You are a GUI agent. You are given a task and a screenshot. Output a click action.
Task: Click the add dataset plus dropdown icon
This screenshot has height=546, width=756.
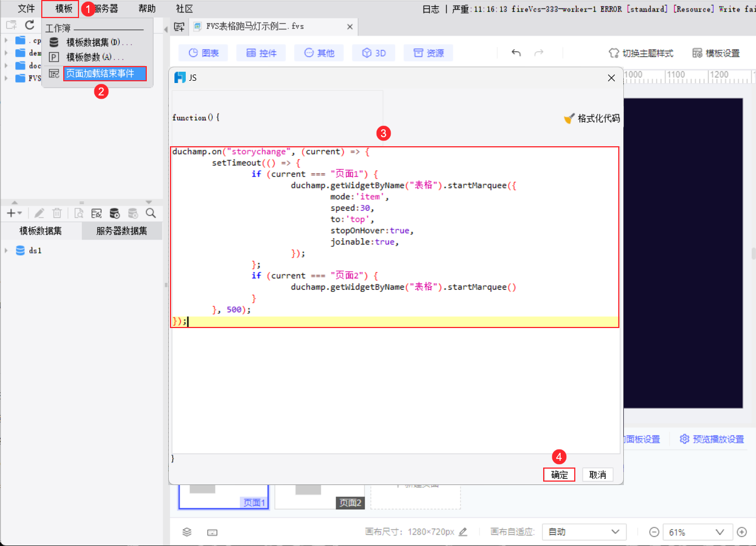(x=14, y=213)
